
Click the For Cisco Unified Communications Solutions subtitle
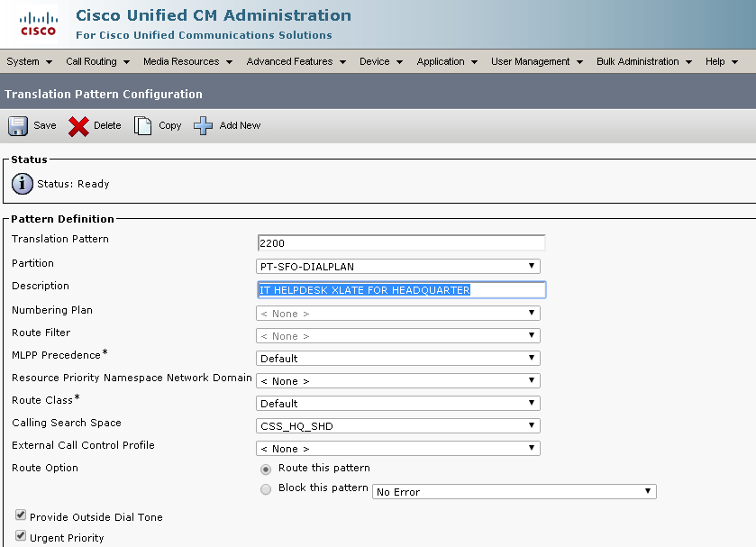click(x=204, y=35)
